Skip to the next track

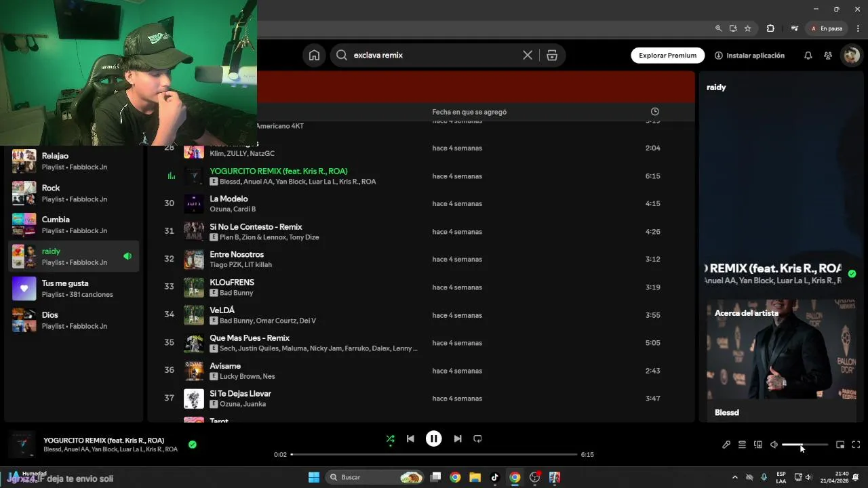[x=458, y=439]
